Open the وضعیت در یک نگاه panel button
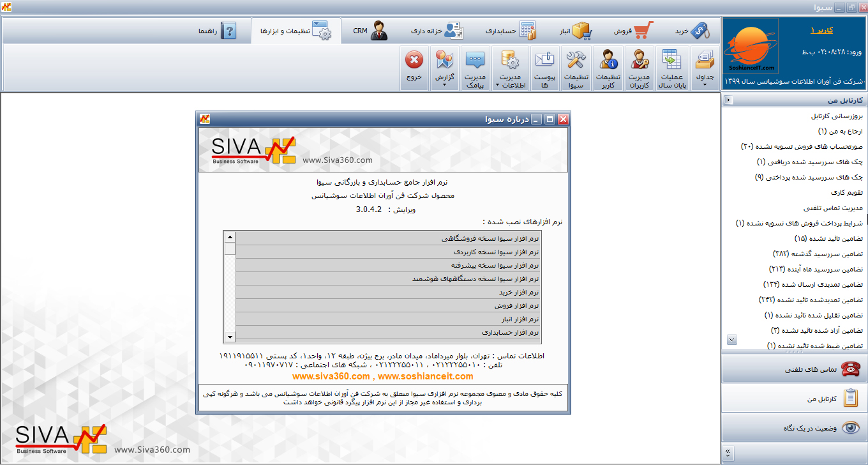This screenshot has height=465, width=868. (795, 428)
